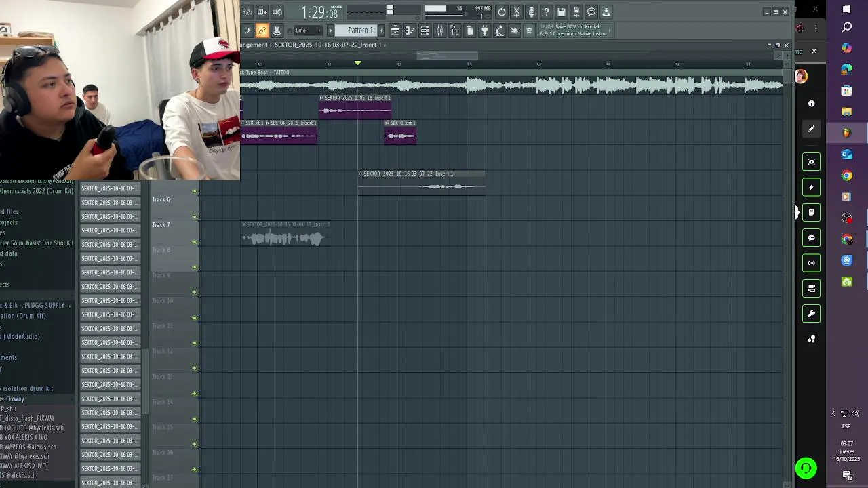This screenshot has height=488, width=868.
Task: Open the piano roll icon
Action: coord(410,30)
